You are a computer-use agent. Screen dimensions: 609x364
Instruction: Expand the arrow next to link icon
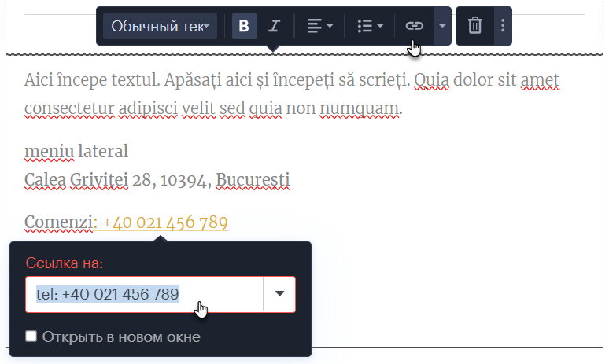[442, 26]
